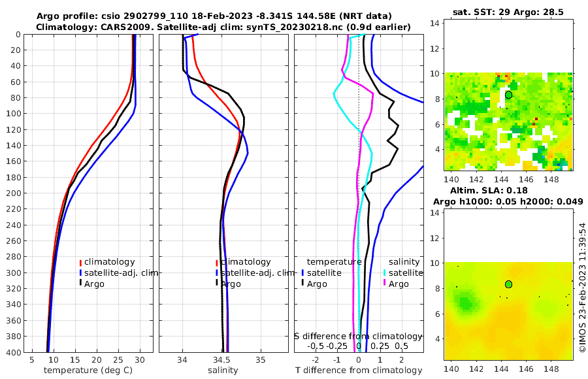Click the green eddy patch on SLA map
Image resolution: width=588 pixels, height=379 pixels.
[x=465, y=302]
